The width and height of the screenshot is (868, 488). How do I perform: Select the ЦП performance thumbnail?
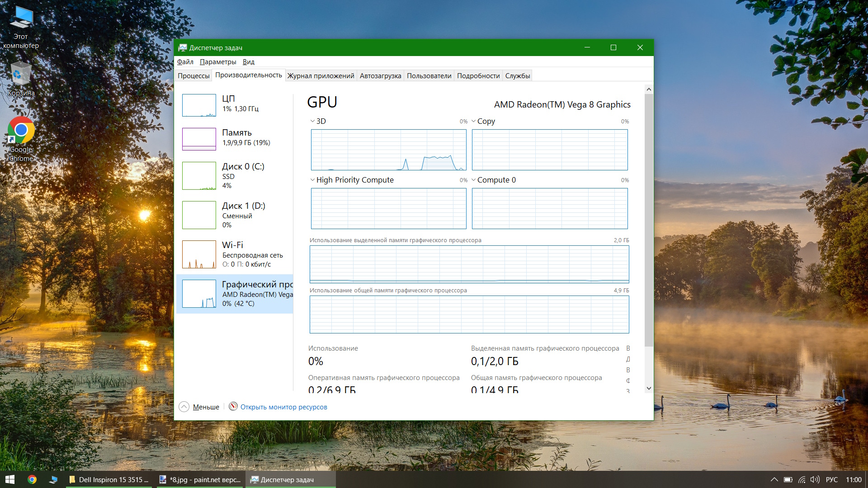pyautogui.click(x=199, y=105)
